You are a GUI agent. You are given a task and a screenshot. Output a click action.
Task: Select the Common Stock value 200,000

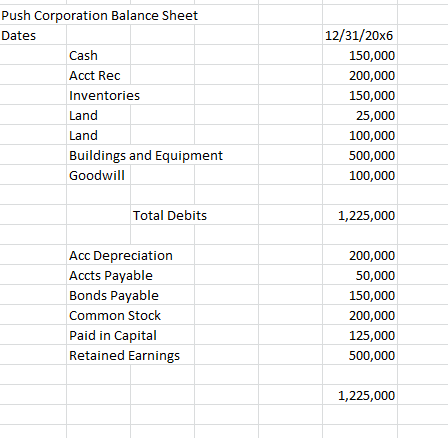click(372, 316)
